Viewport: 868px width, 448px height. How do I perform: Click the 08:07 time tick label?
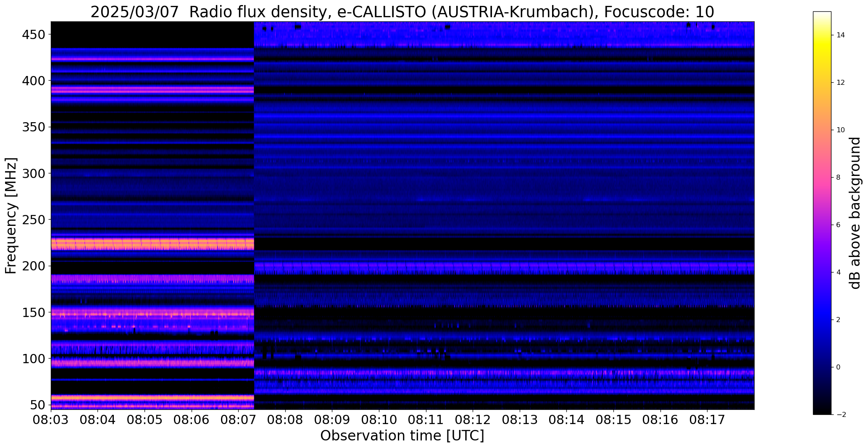239,420
